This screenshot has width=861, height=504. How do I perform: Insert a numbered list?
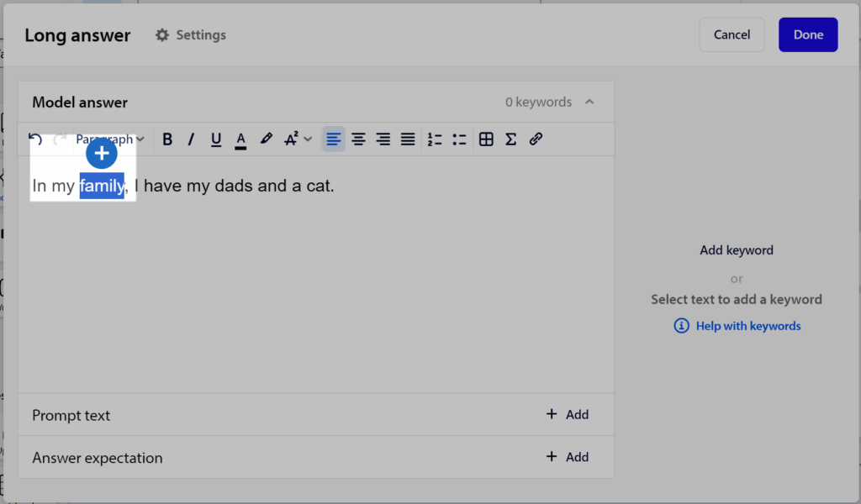coord(435,139)
